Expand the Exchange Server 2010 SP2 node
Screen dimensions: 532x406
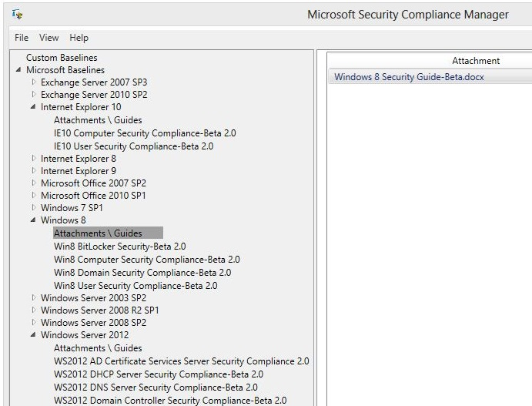pyautogui.click(x=33, y=95)
